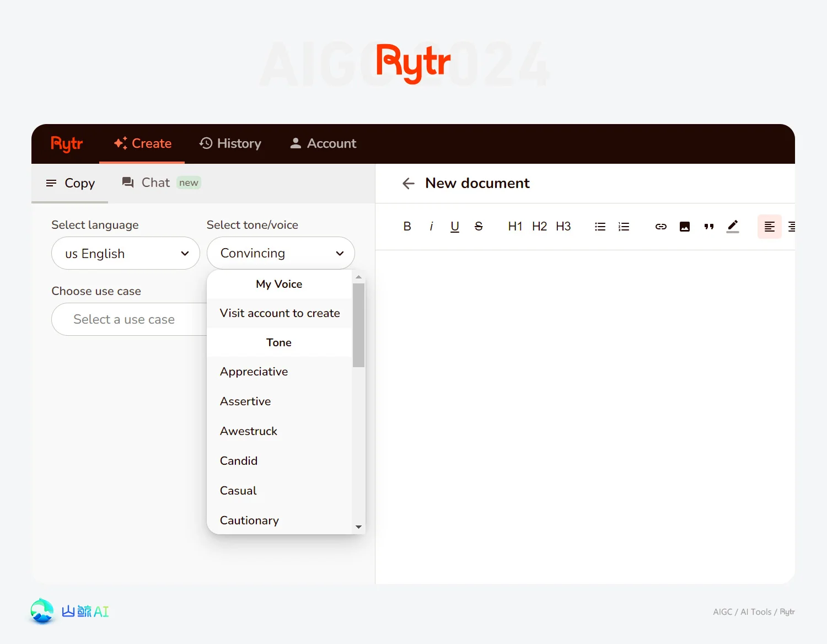Open the us English language dropdown
The height and width of the screenshot is (644, 827).
click(126, 253)
